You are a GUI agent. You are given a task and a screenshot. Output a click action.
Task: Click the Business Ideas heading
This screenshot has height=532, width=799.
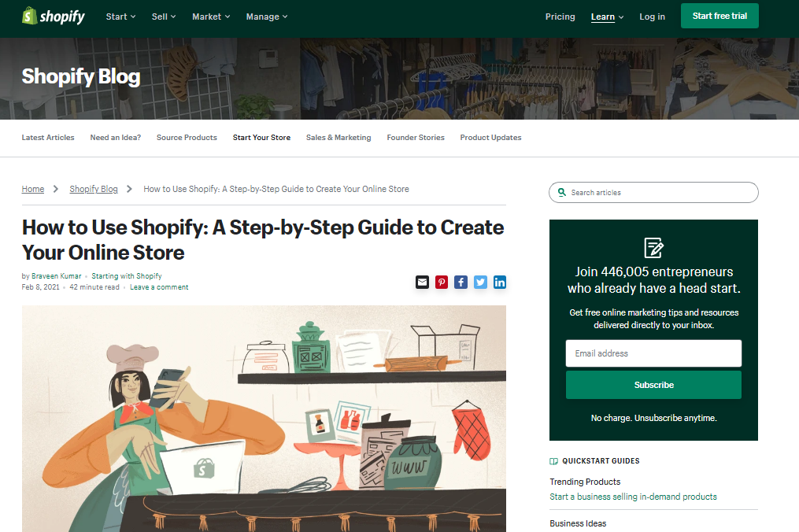click(x=578, y=523)
